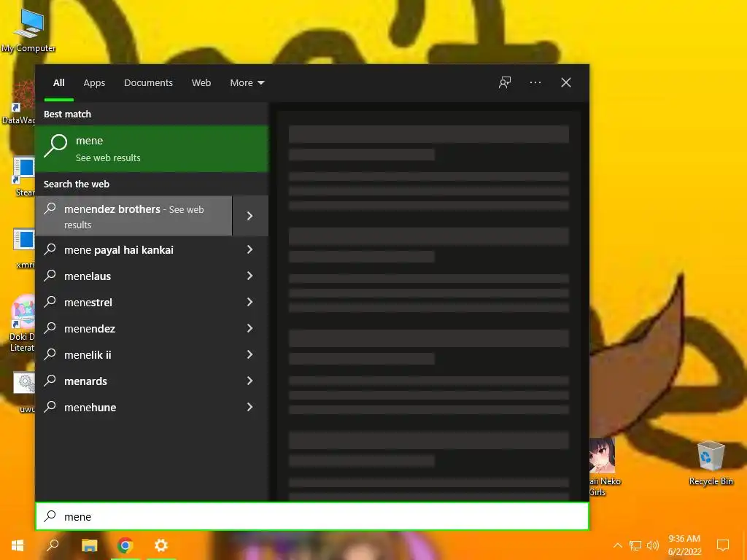Open the Steam desktop shortcut

point(24,176)
